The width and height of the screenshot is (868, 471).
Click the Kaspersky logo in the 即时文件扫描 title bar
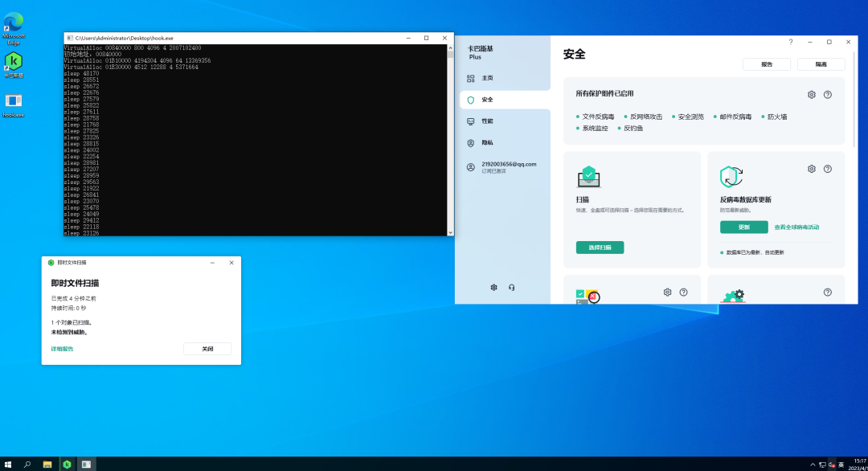51,263
